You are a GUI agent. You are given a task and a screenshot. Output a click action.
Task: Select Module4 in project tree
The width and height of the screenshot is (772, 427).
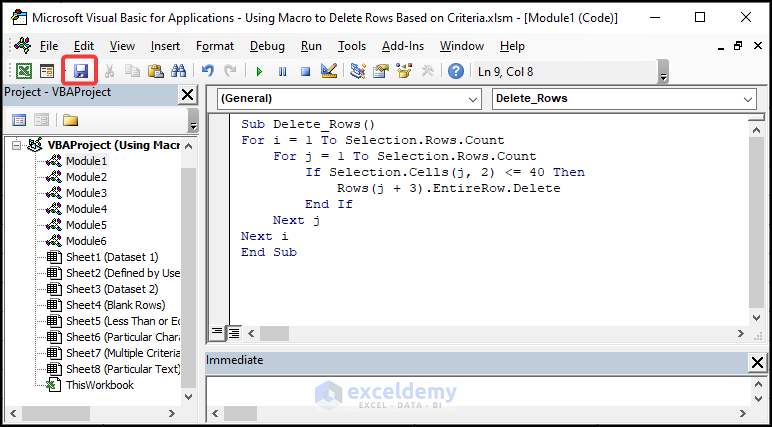[86, 209]
